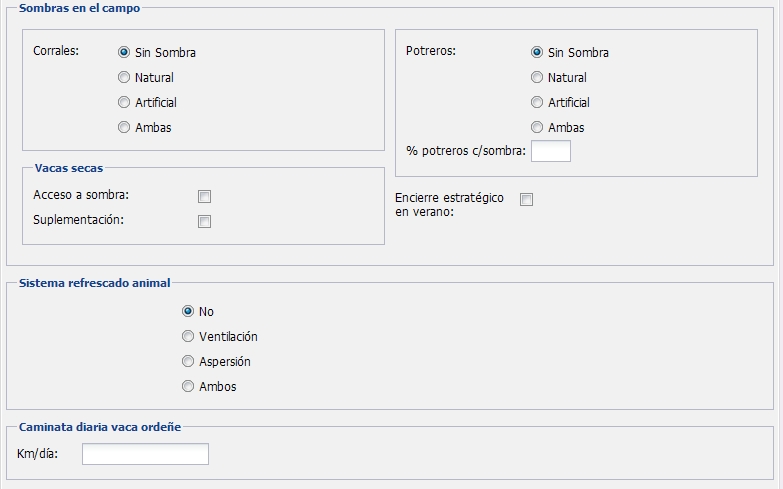This screenshot has height=489, width=783.
Task: Choose Natural shade for Potreros
Action: click(x=537, y=77)
